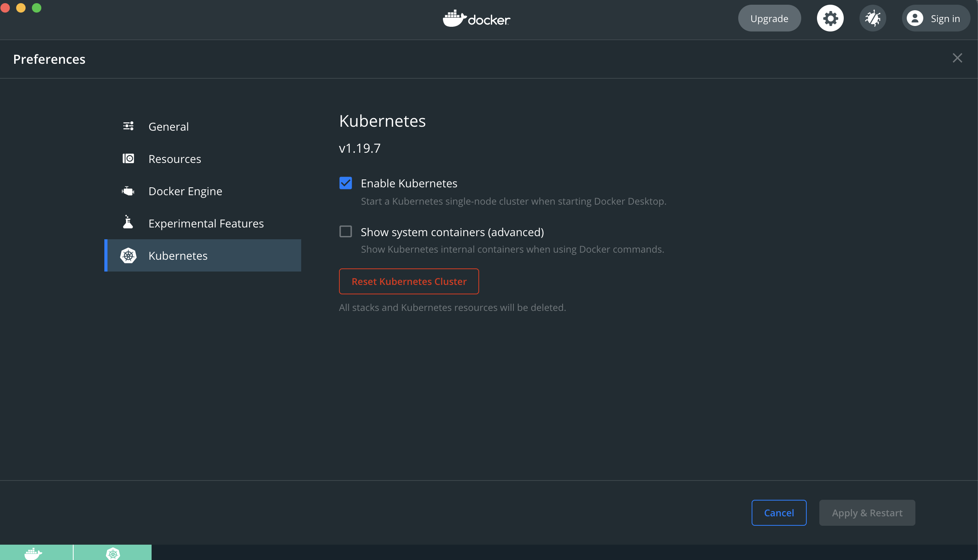Click the Apply & Restart button

click(867, 513)
